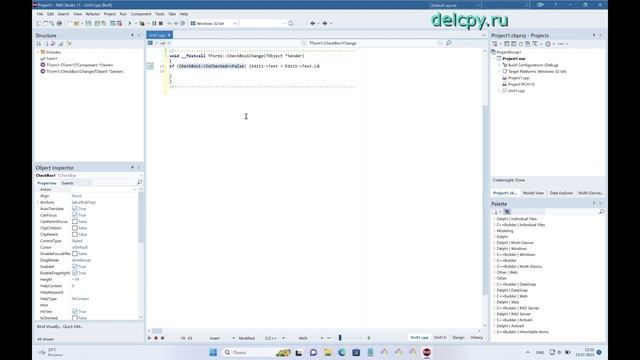640x360 pixels.
Task: Click the IDE search field in the toolbar
Action: [x=263, y=24]
